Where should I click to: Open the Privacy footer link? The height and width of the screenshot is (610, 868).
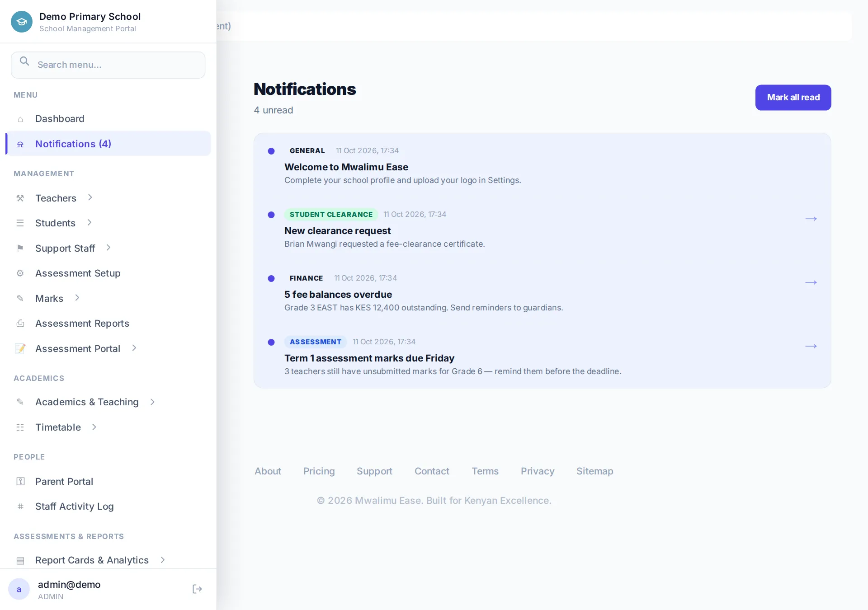538,471
